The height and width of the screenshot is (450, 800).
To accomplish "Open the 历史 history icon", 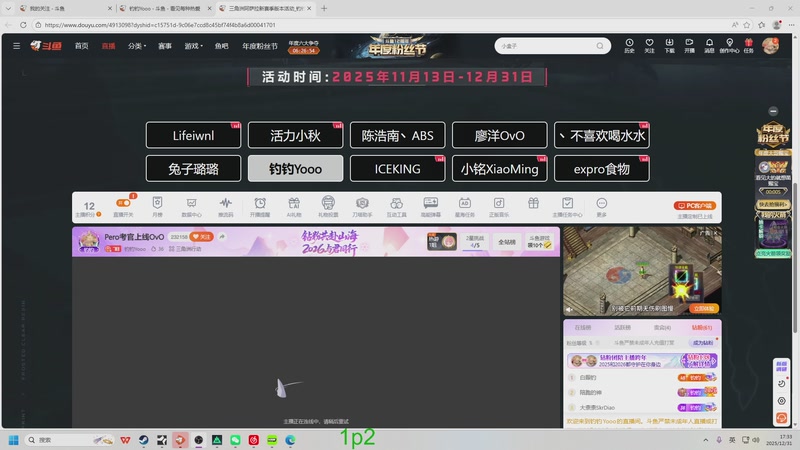I will 629,45.
